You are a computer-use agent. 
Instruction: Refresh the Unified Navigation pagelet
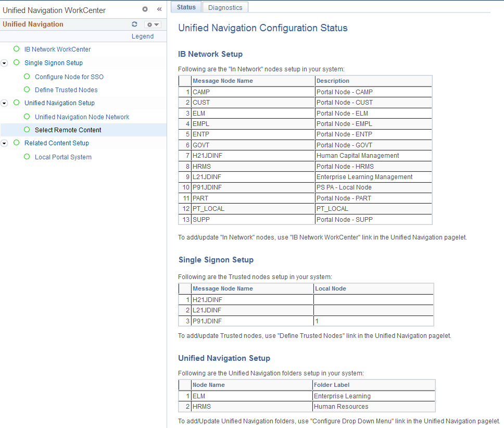point(134,24)
